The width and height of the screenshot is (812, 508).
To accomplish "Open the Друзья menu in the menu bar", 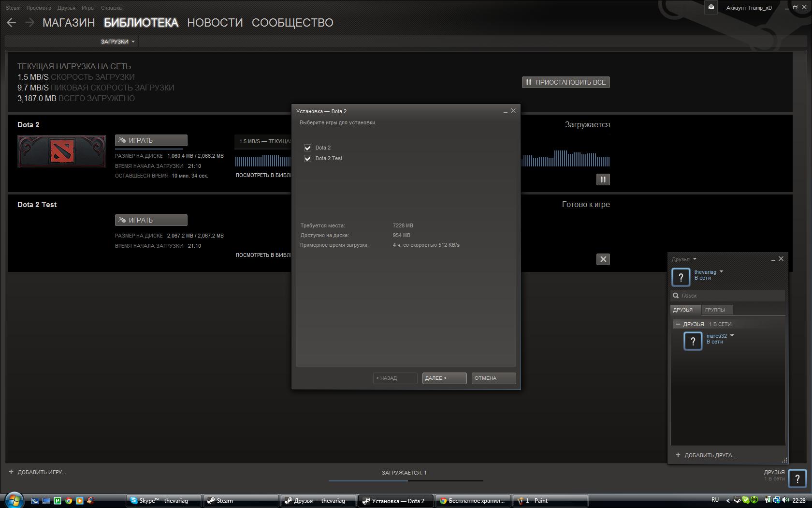I will pos(66,8).
